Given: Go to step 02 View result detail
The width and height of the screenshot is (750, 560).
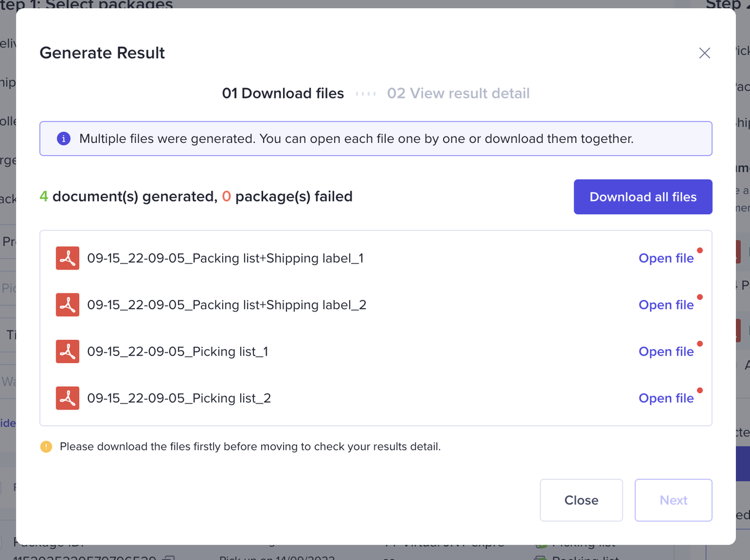Looking at the screenshot, I should coord(458,94).
